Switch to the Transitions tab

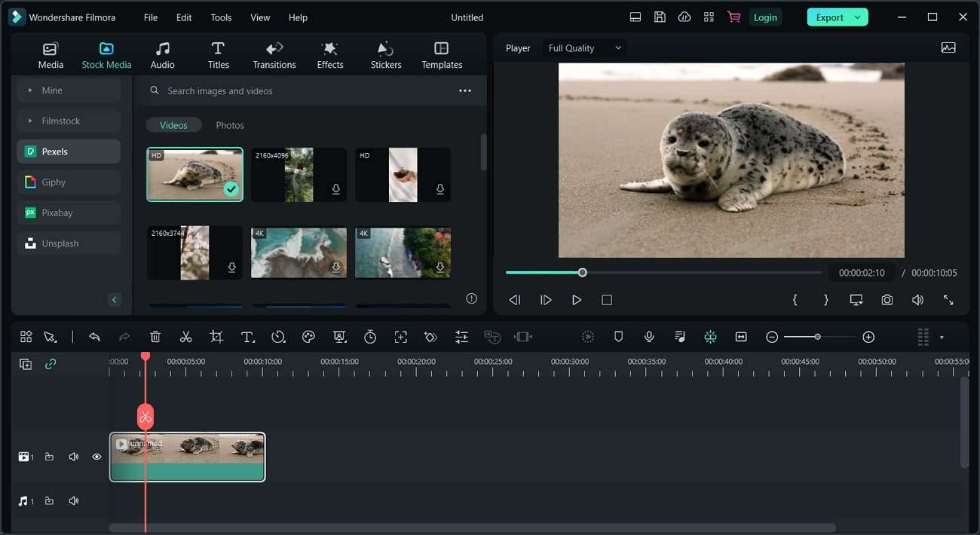pyautogui.click(x=274, y=56)
